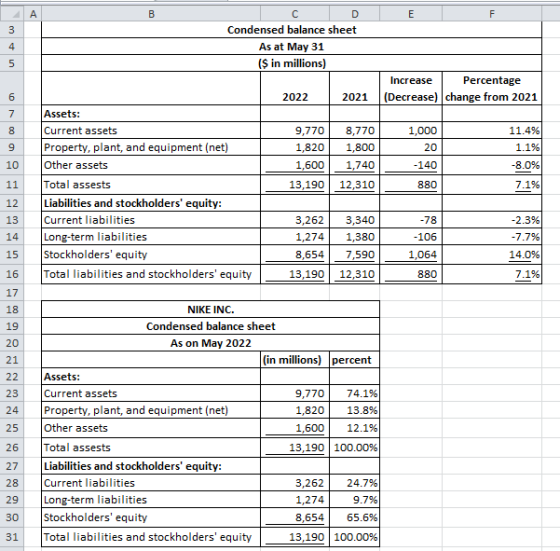
Task: Click the 1.1% percentage cell
Action: (492, 147)
